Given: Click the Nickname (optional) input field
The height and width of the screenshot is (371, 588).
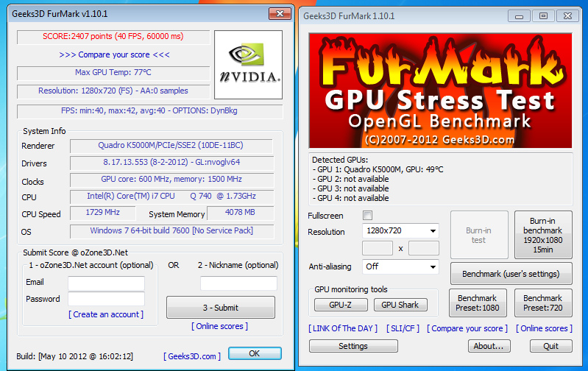Looking at the screenshot, I should [238, 283].
